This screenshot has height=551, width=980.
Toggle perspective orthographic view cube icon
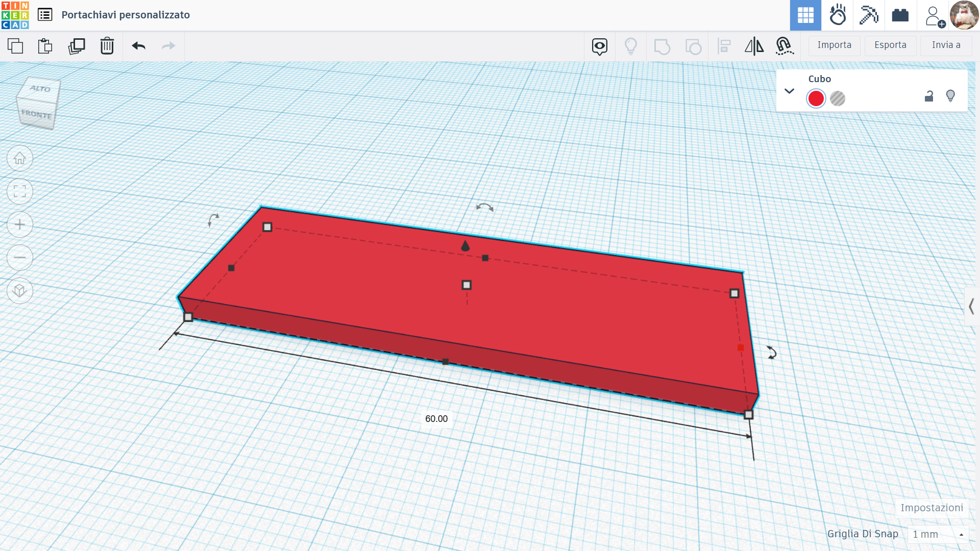click(x=20, y=291)
